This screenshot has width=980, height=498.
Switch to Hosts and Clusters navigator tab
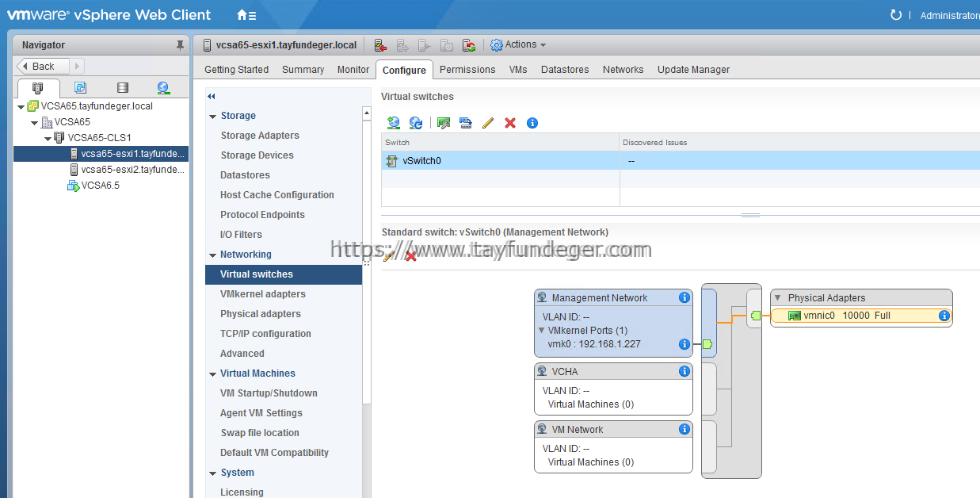37,88
